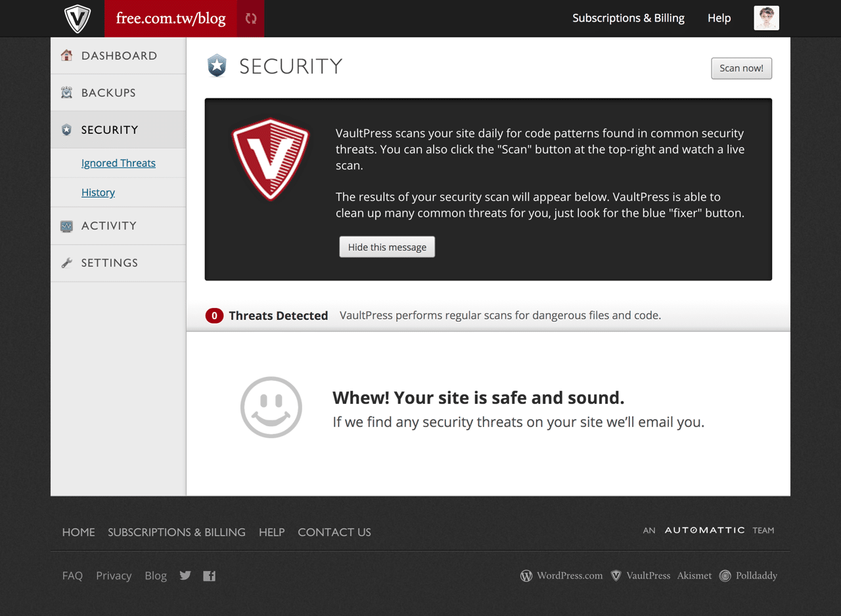Open the WordPress.com footer link text

coord(570,576)
